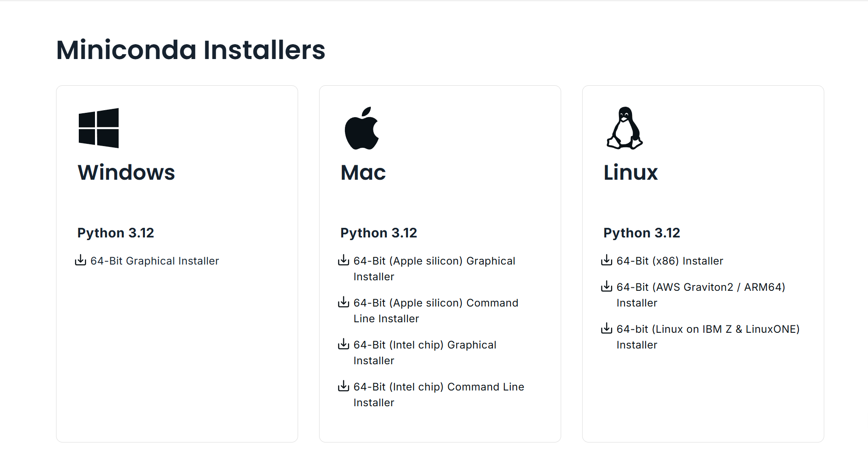Click download icon for AWS Graviton2 ARM64 Installer

point(607,286)
